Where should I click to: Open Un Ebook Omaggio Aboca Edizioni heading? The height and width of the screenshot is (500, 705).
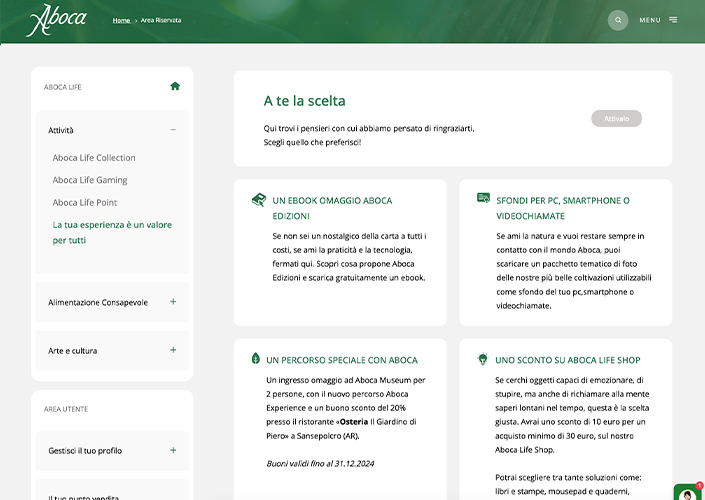(332, 208)
